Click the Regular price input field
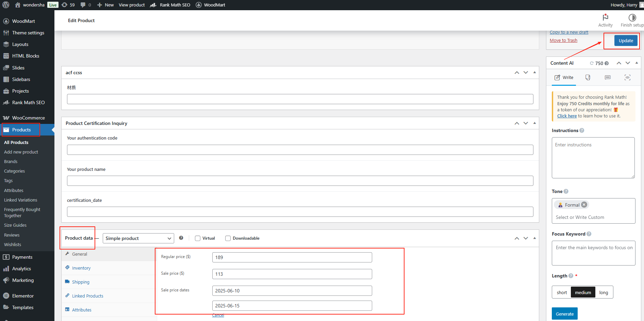Screen dimensions: 644x321 [292, 257]
